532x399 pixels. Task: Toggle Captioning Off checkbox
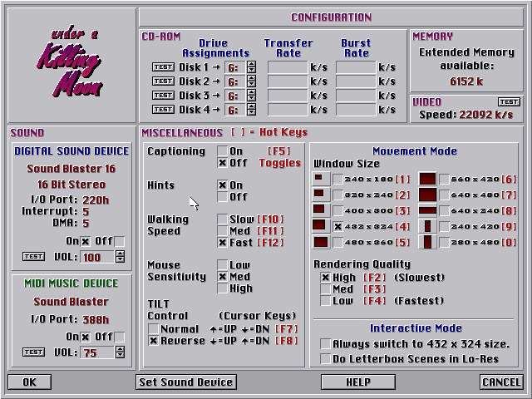[222, 163]
